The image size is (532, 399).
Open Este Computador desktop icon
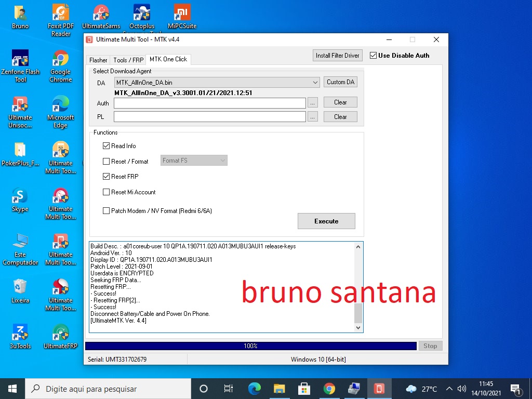click(x=20, y=249)
